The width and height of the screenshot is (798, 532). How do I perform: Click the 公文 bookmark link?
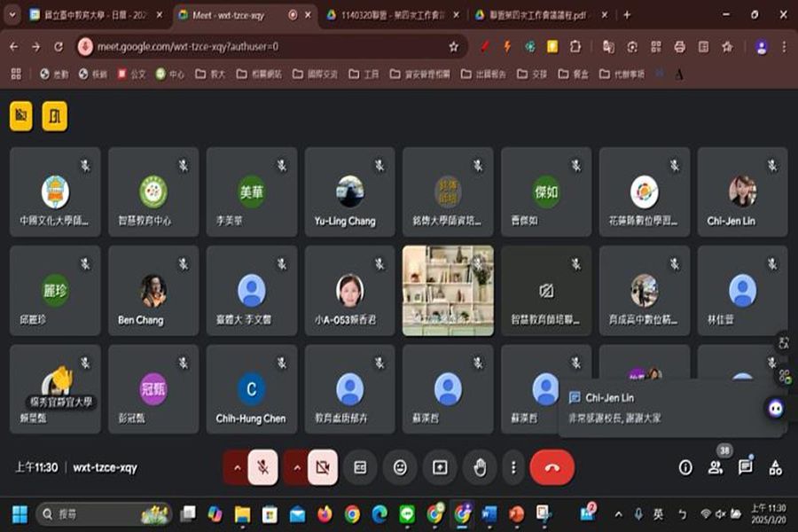[131, 74]
